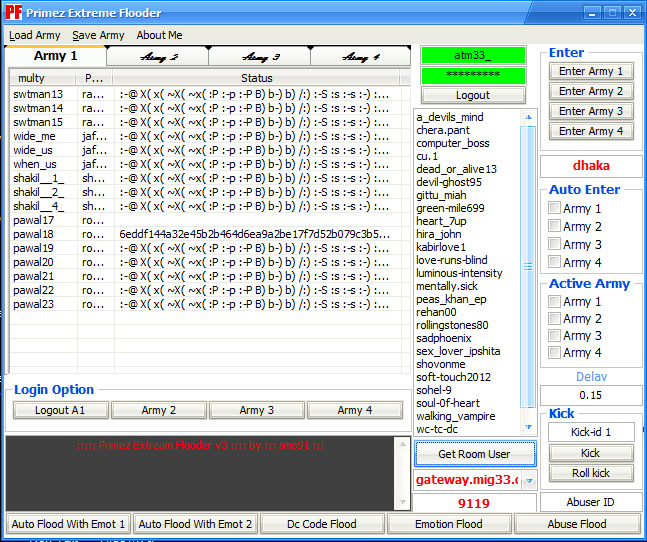
Task: Minimize the Primez Extreme Flooder window
Action: 592,12
